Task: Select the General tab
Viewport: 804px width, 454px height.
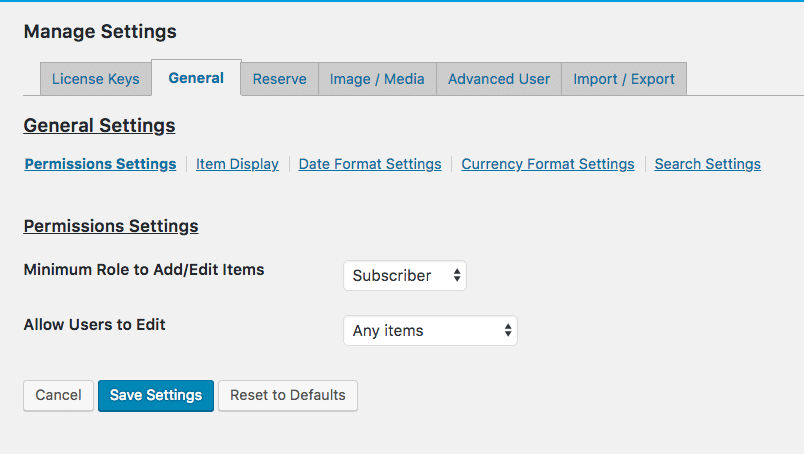Action: [196, 78]
